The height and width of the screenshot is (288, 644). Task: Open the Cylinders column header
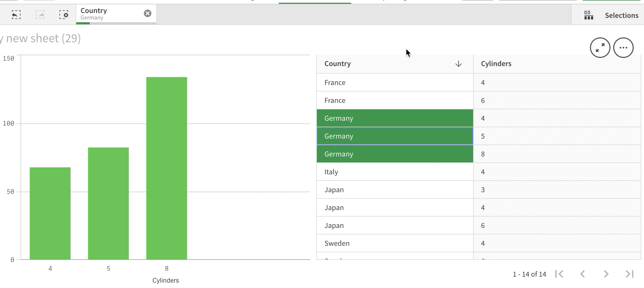pyautogui.click(x=496, y=64)
